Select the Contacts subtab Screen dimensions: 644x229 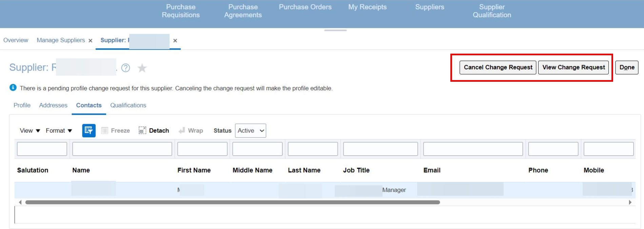89,105
